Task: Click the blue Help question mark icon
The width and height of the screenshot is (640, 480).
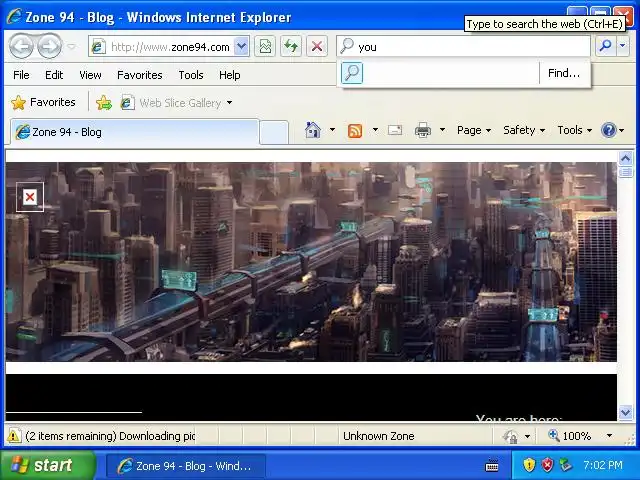Action: (x=608, y=130)
